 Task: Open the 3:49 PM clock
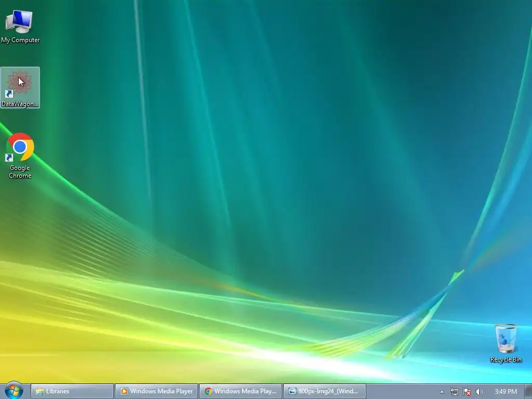coord(506,392)
